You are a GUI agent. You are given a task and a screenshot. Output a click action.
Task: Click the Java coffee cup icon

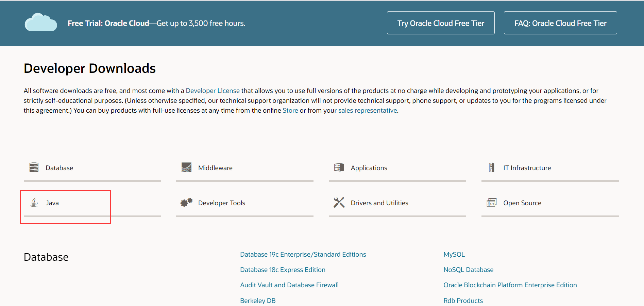(x=34, y=203)
